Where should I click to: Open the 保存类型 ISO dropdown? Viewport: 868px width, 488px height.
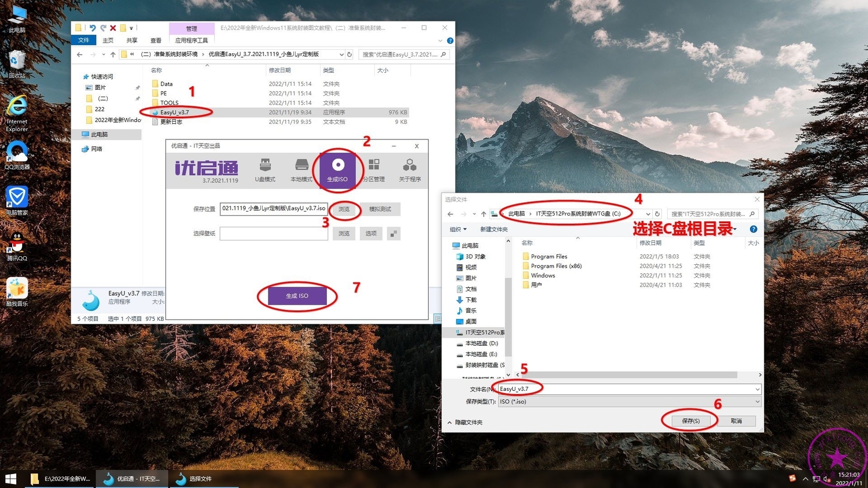(630, 401)
